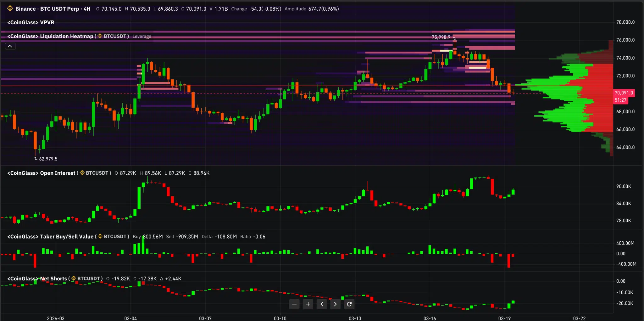
Task: Click the VPVR indicator label icon area
Action: [31, 22]
